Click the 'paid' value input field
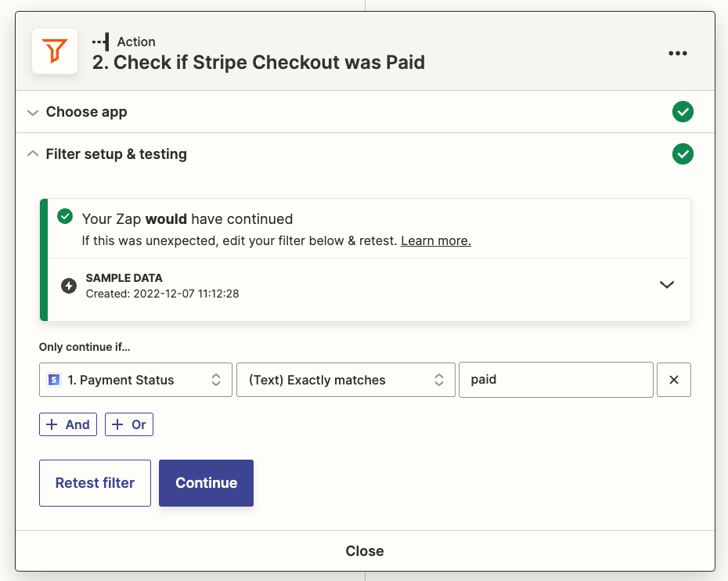Viewport: 728px width, 581px height. point(556,380)
